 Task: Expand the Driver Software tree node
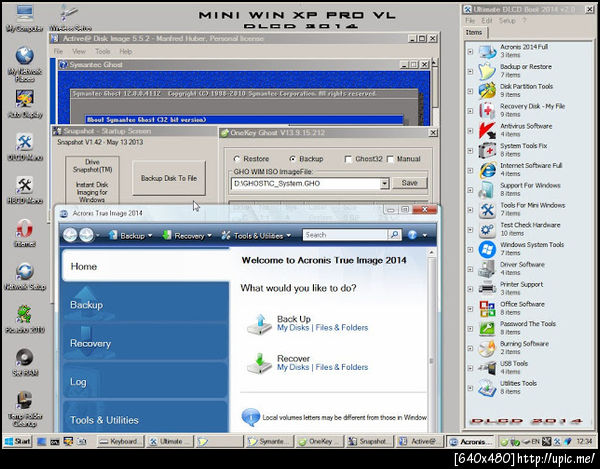[x=470, y=269]
